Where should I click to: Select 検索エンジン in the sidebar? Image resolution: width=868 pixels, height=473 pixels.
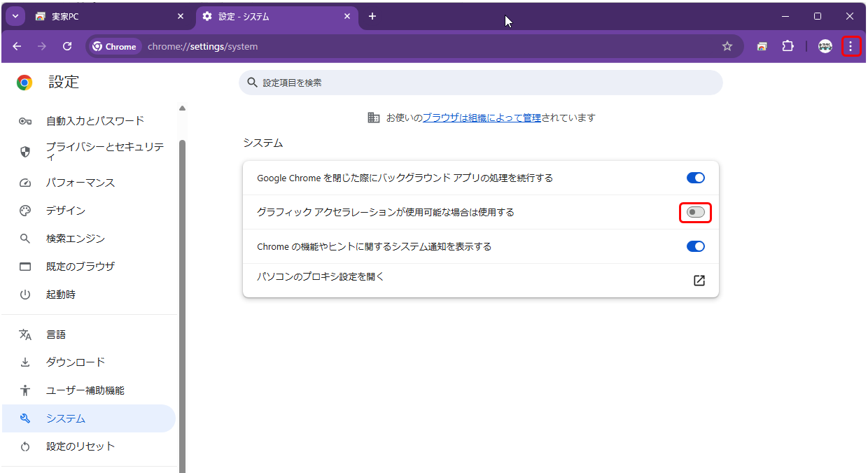[x=76, y=239]
